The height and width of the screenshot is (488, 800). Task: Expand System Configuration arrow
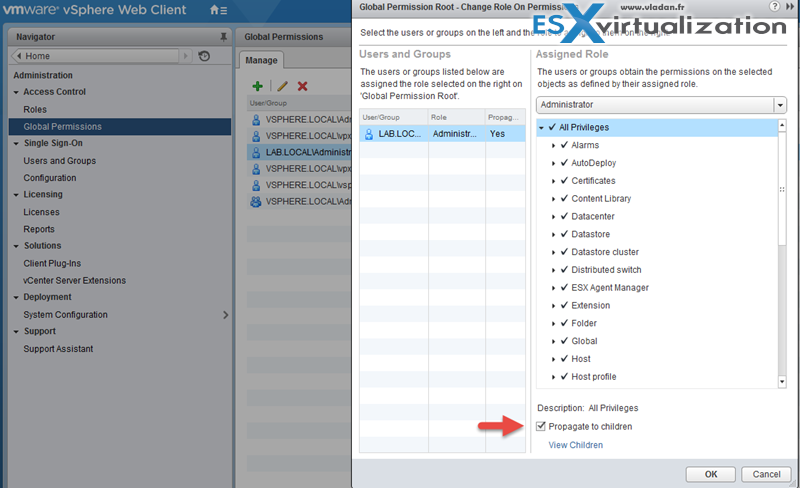[x=226, y=315]
